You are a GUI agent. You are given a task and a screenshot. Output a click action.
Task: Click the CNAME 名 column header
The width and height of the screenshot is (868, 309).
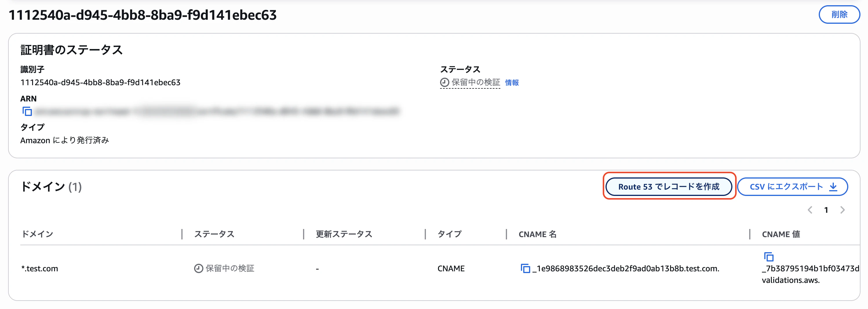click(537, 234)
